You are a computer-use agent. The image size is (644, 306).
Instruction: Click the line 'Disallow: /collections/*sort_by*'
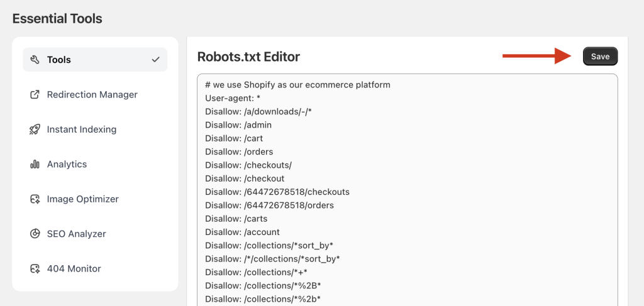click(x=269, y=246)
